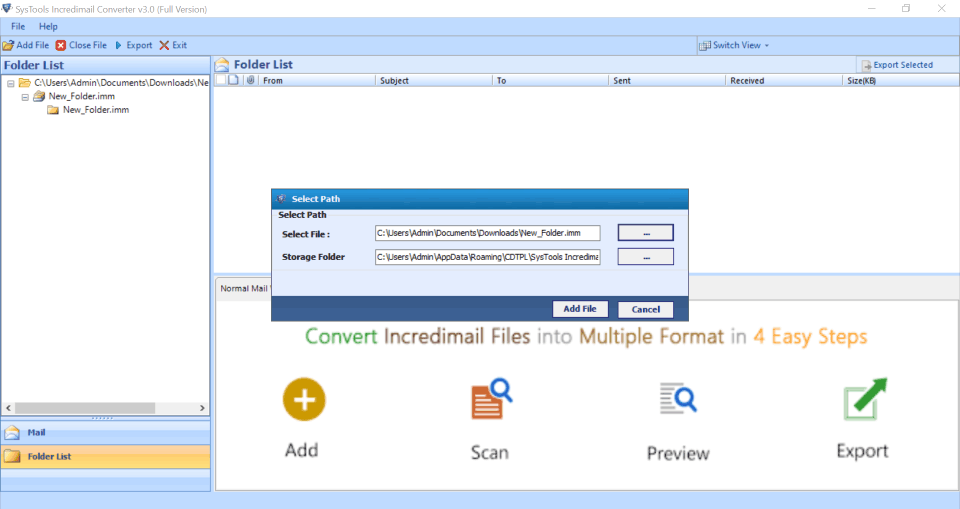The height and width of the screenshot is (509, 960).
Task: Sort by Size(KB) column header
Action: [x=901, y=80]
